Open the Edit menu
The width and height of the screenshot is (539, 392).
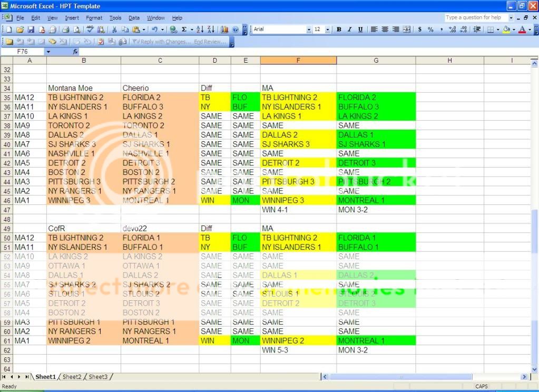point(35,18)
